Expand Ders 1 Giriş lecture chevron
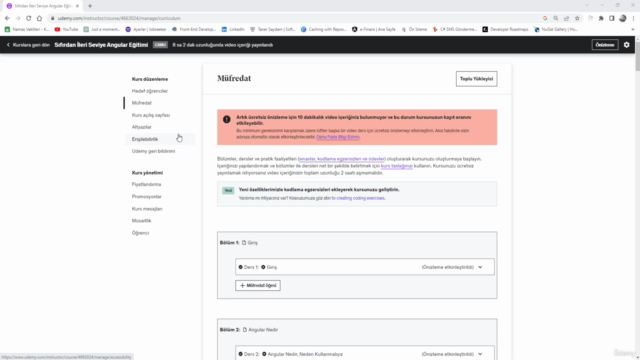This screenshot has height=360, width=640. pyautogui.click(x=480, y=267)
